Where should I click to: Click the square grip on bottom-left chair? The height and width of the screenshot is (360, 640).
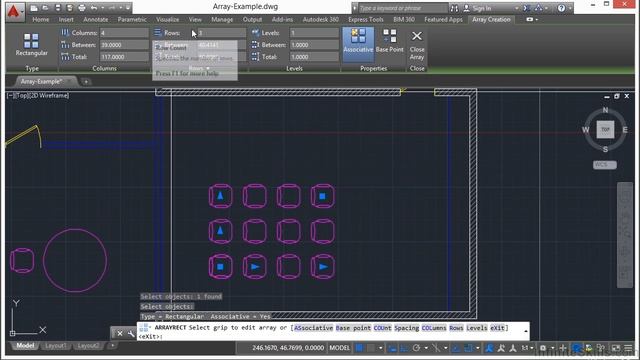tap(220, 267)
